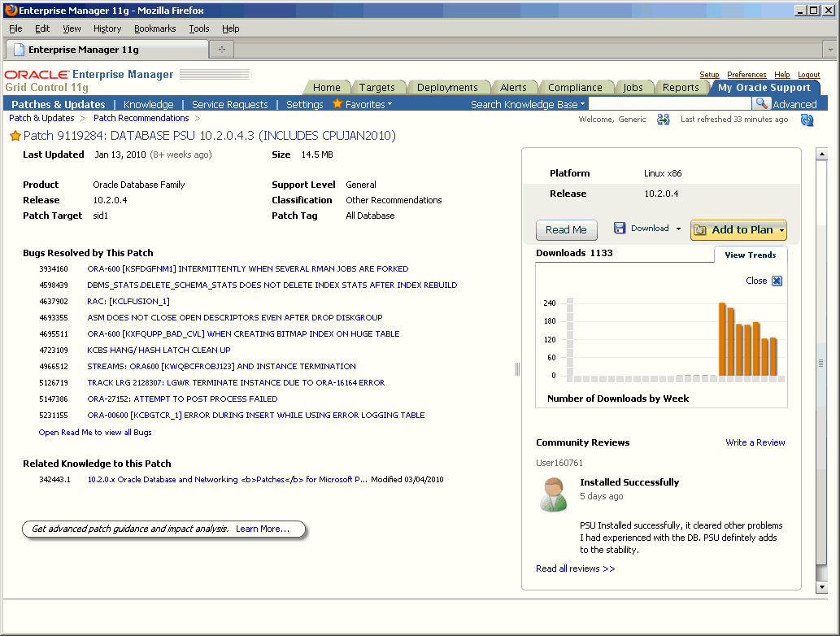Click the refresh icon beside Last refreshed
Image resolution: width=840 pixels, height=636 pixels.
tap(807, 120)
